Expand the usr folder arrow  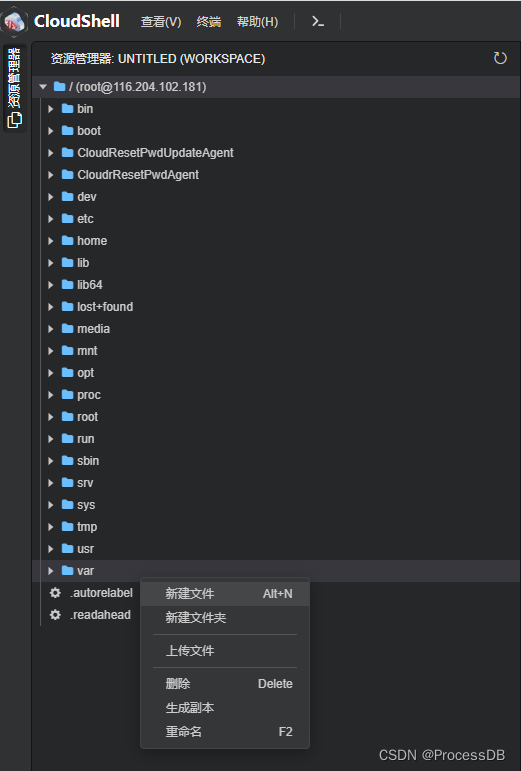pyautogui.click(x=50, y=548)
